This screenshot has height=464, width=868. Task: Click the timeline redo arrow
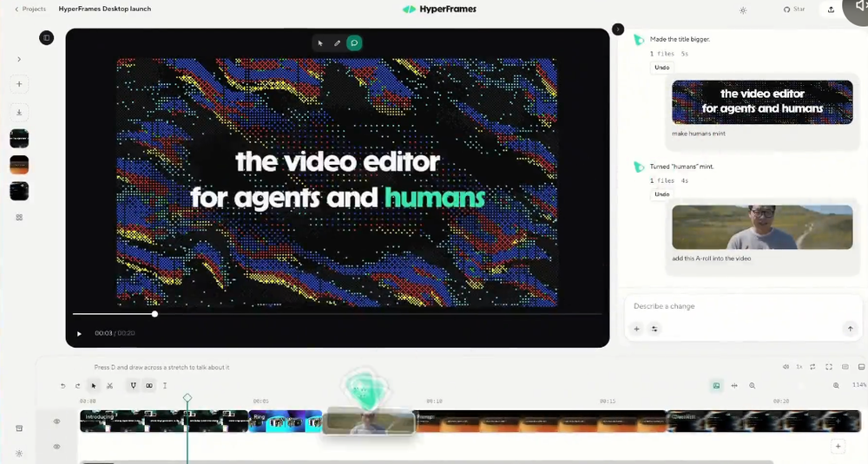(x=77, y=386)
